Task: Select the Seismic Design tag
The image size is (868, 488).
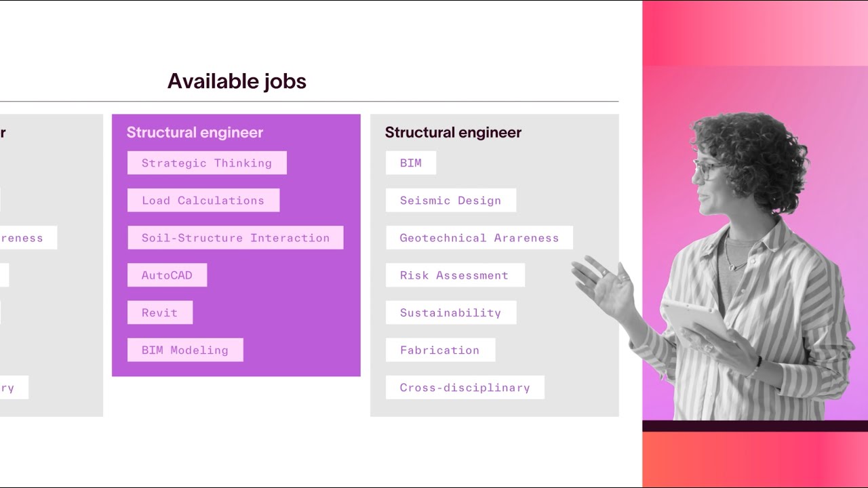Action: click(451, 200)
